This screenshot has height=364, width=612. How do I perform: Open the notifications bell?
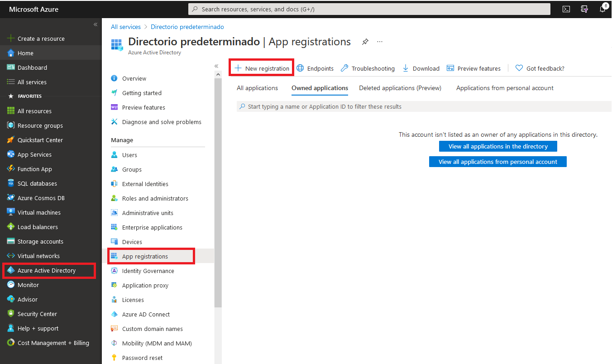(x=602, y=9)
